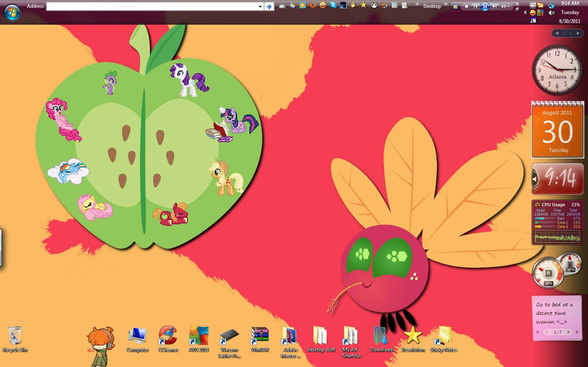Click the Address bar Go arrow
Screen dimensions: 588x367
coord(269,7)
